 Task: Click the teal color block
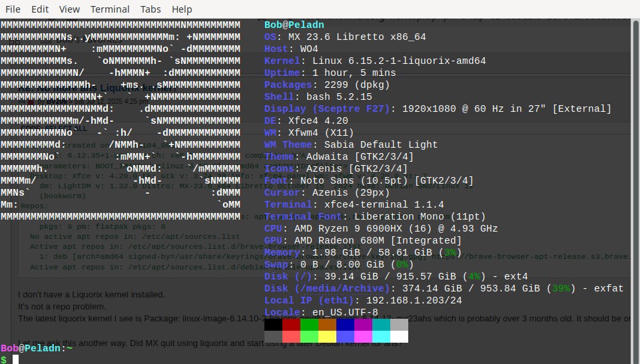click(381, 325)
